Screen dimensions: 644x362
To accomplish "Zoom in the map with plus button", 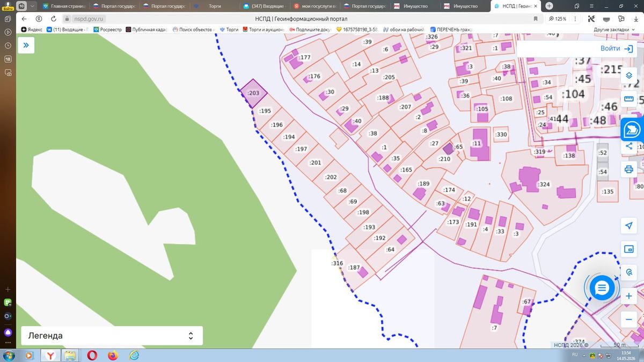I will (x=629, y=296).
